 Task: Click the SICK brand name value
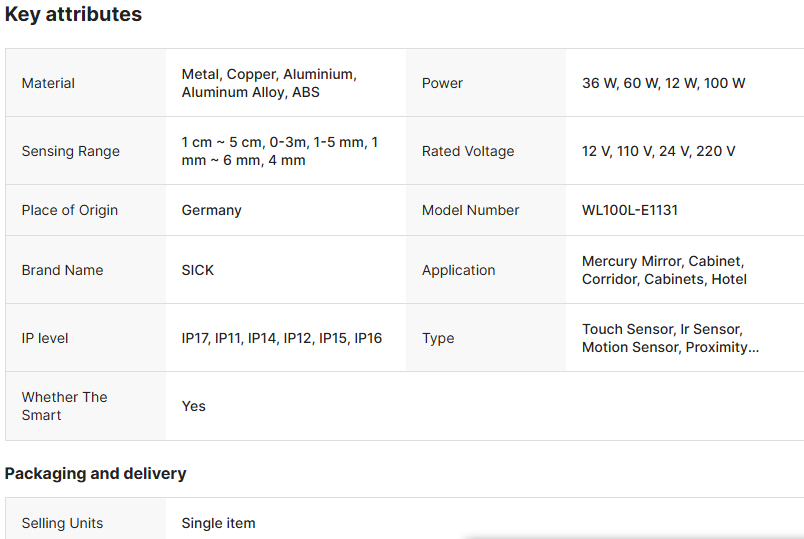point(198,270)
